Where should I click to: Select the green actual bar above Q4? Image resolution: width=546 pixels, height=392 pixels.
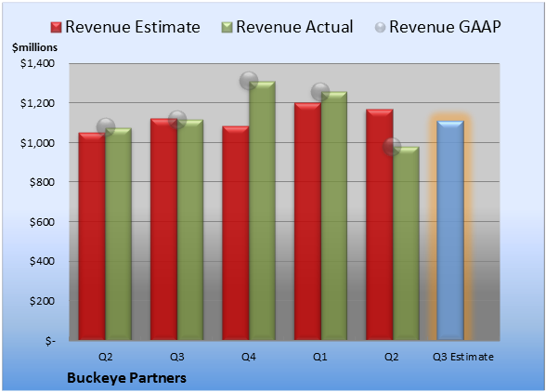point(262,211)
